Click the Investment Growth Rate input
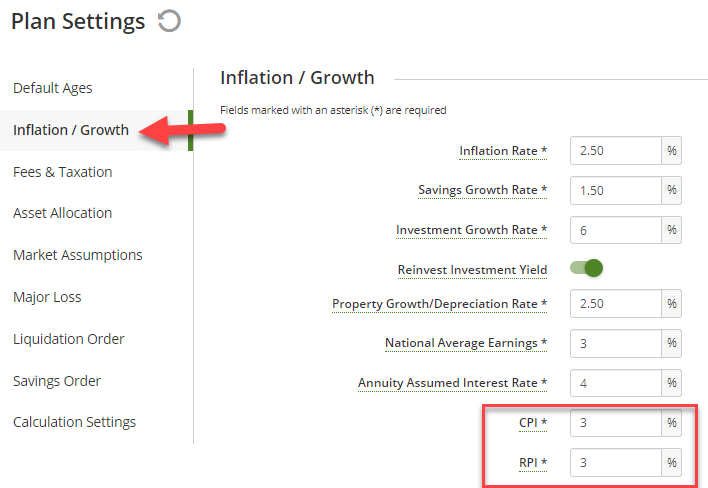708x488 pixels. (x=616, y=230)
